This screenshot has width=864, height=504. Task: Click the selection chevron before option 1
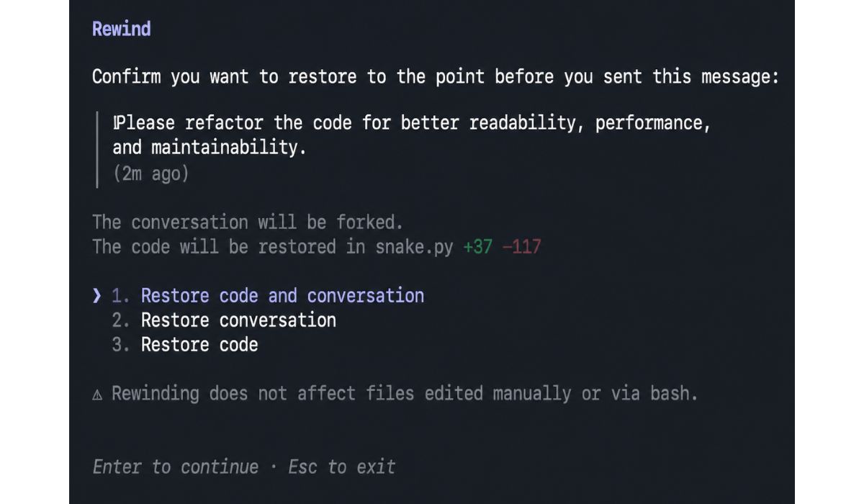(x=96, y=295)
